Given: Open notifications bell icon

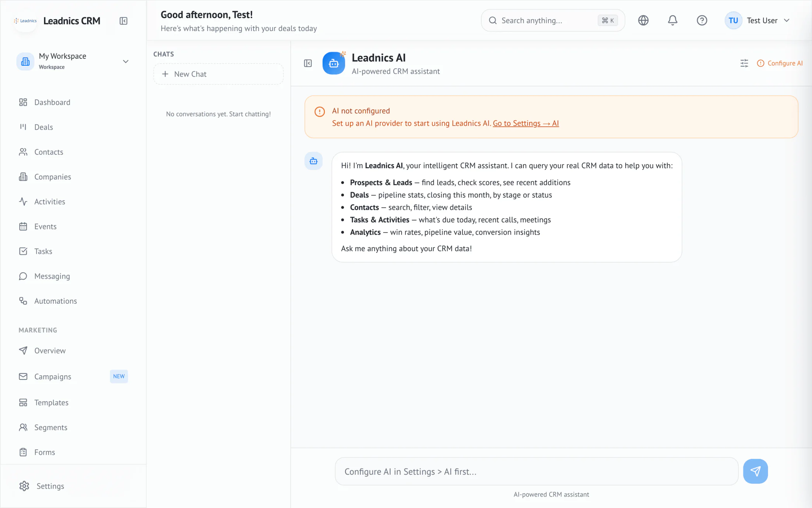Looking at the screenshot, I should point(672,20).
